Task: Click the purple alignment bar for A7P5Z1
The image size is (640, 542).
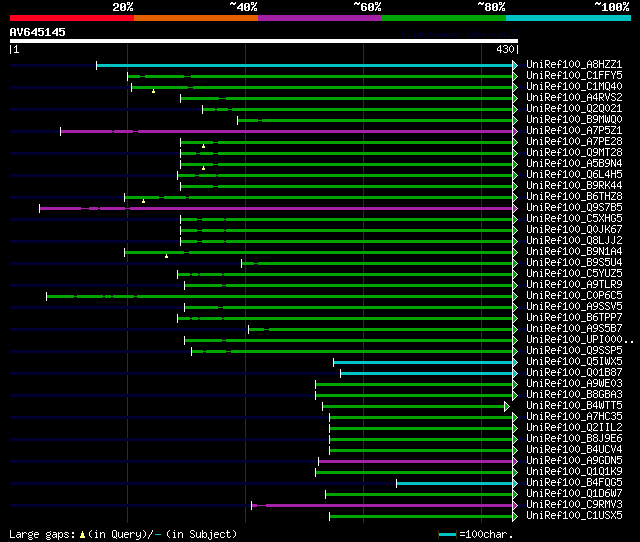Action: (287, 131)
